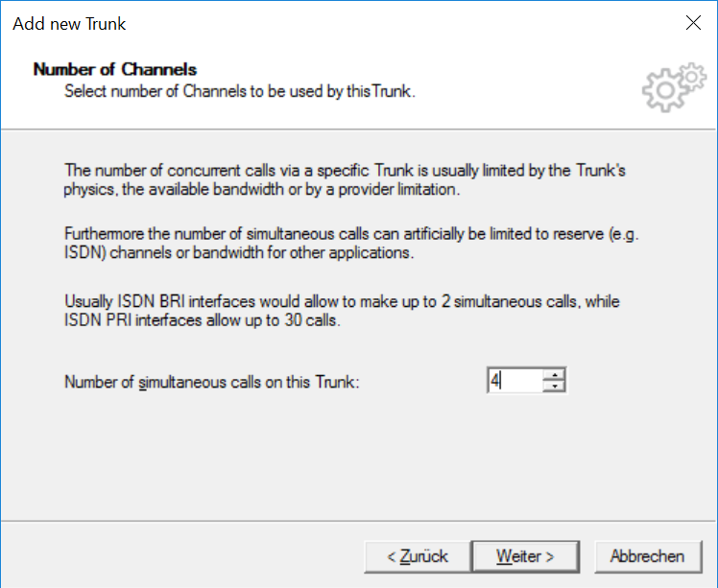Cancel the wizard via Abbrechen
This screenshot has width=718, height=588.
pos(648,556)
